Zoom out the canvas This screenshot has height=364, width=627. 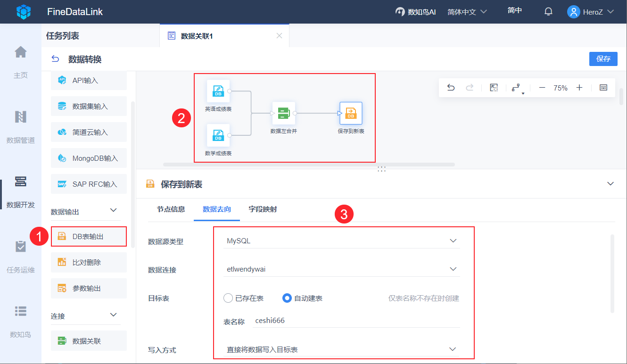[542, 88]
